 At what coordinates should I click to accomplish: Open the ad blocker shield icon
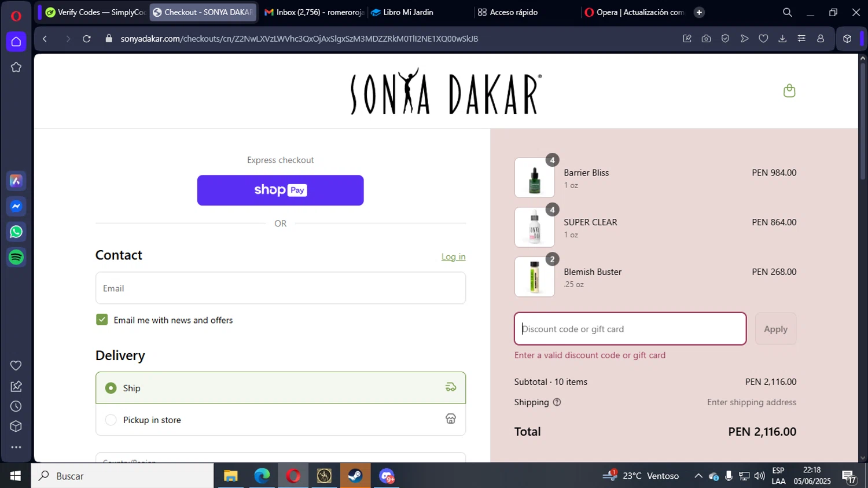[725, 39]
